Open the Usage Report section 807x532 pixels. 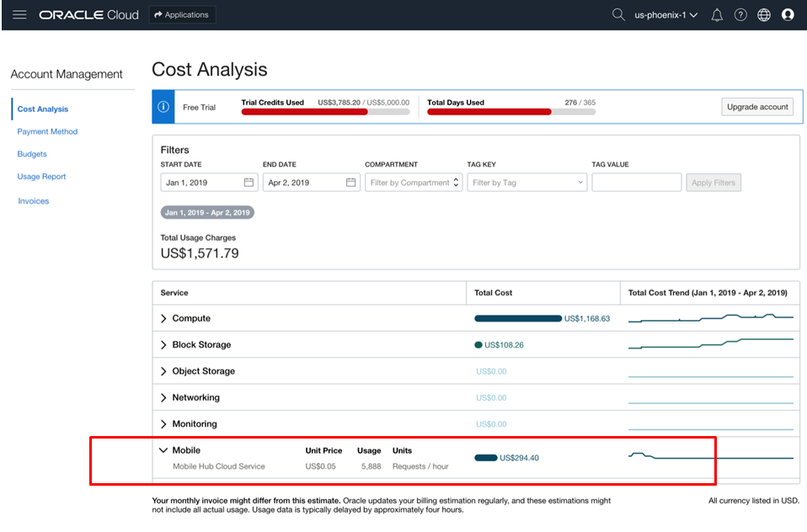point(41,177)
